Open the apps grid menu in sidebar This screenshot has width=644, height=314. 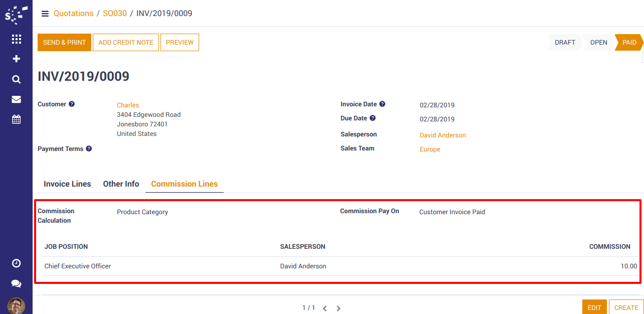point(16,39)
